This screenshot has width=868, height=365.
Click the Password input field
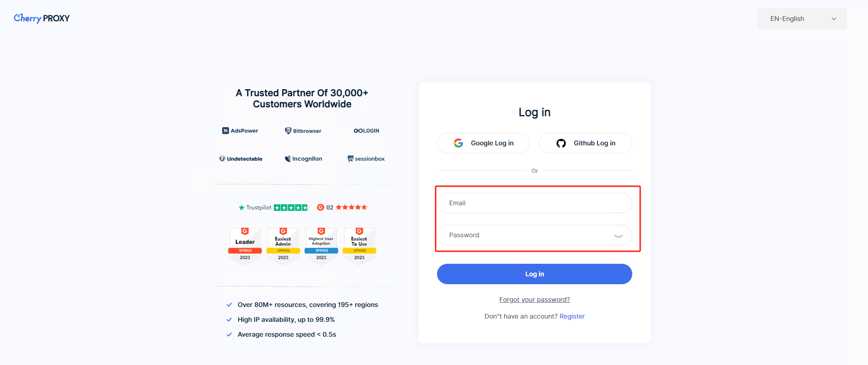point(525,235)
